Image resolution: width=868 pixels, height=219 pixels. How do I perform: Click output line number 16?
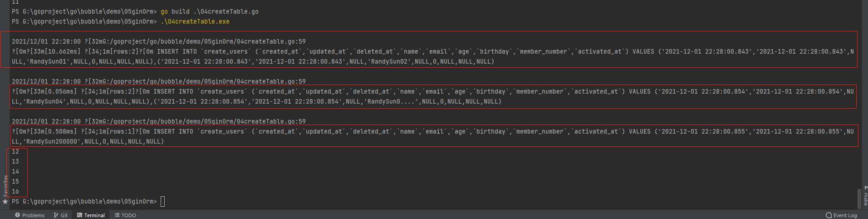point(15,191)
